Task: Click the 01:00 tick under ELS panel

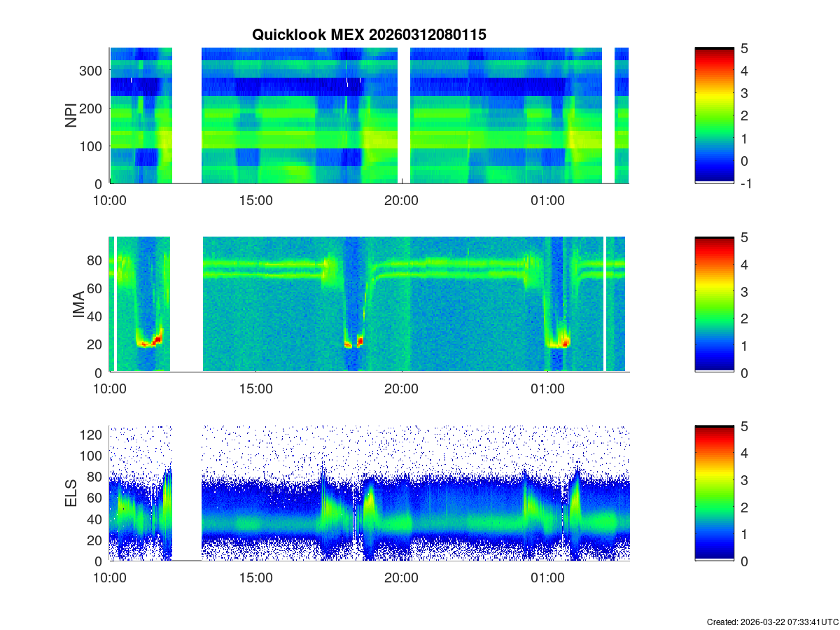Action: pyautogui.click(x=547, y=578)
